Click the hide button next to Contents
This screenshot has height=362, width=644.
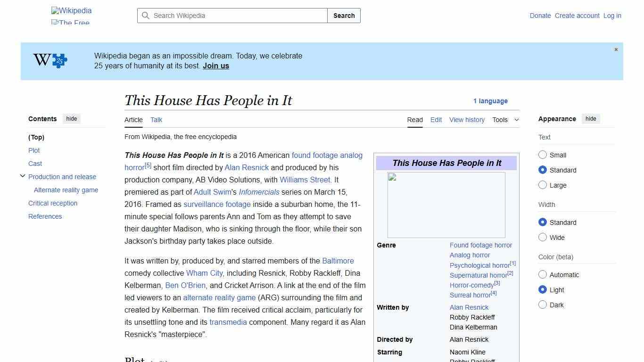point(71,119)
